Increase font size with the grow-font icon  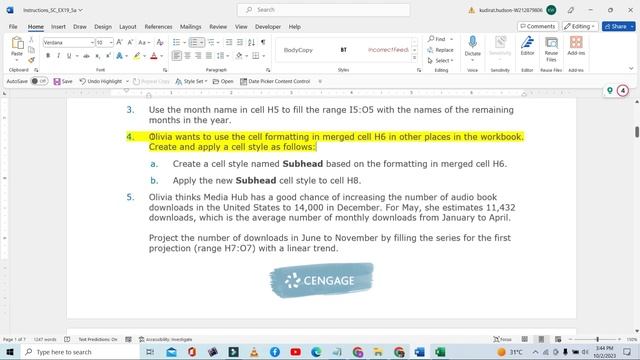coord(120,42)
